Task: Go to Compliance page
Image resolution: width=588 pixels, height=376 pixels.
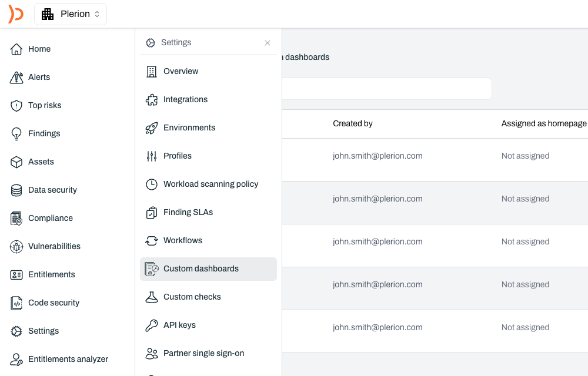Action: click(50, 219)
